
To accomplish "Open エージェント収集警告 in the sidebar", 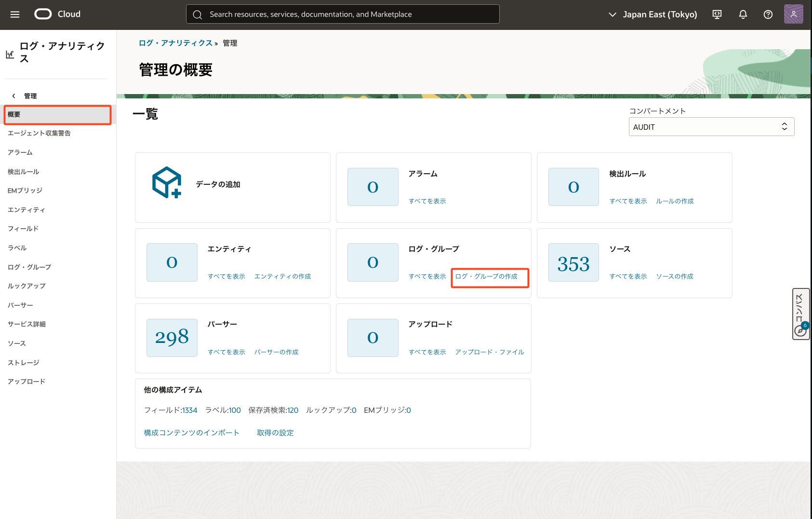I will pos(39,133).
